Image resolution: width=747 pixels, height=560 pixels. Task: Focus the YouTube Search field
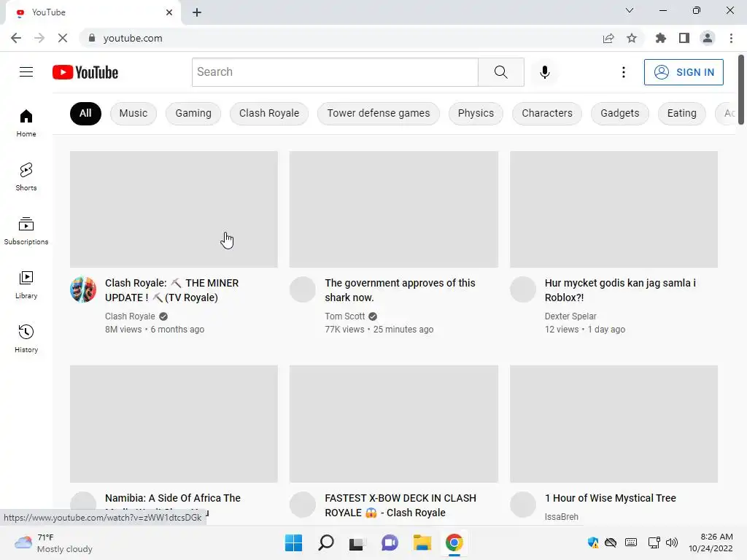(335, 72)
